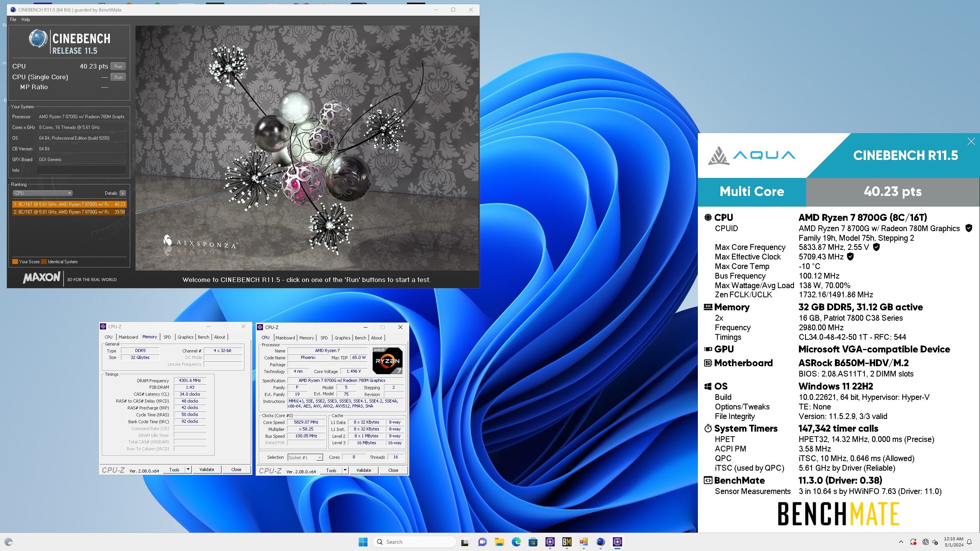Image resolution: width=980 pixels, height=551 pixels.
Task: Switch to Mainboard tab in left CPU-Z window
Action: click(128, 337)
